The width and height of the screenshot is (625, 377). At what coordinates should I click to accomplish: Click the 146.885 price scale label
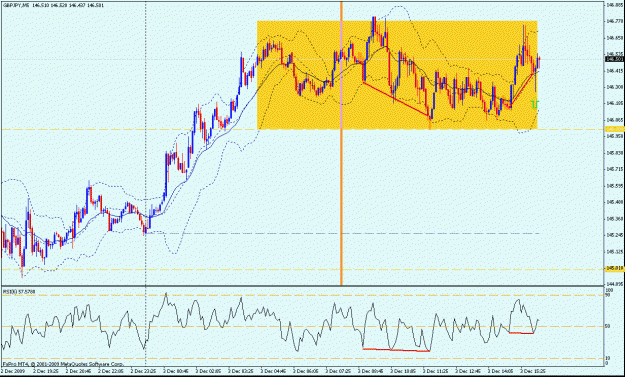coord(614,5)
